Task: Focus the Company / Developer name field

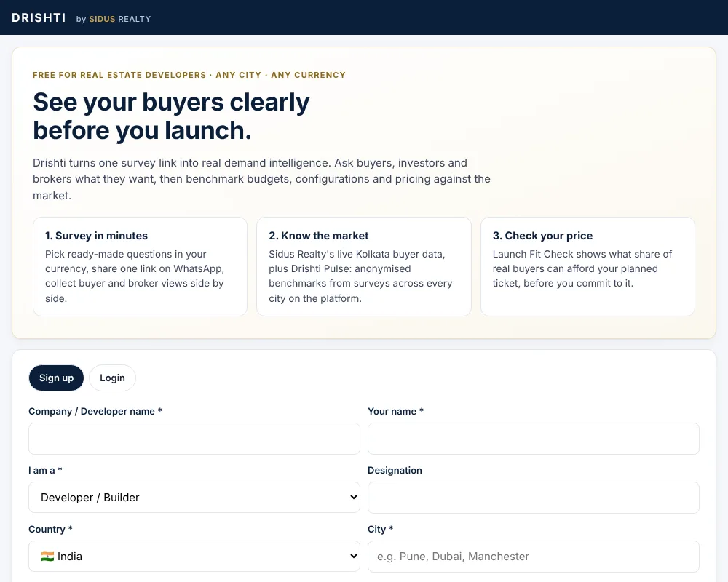Action: coord(194,439)
